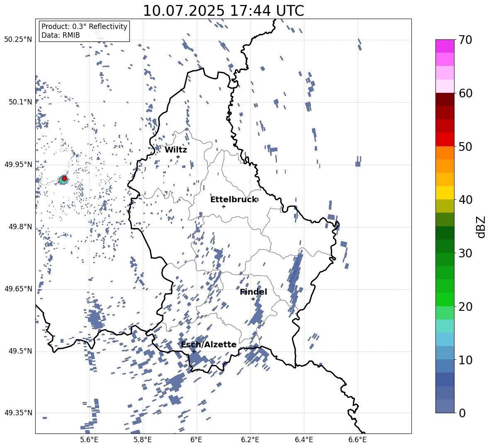The image size is (491, 448).
Task: Click the plus marker below the Wiltz label
Action: click(178, 157)
